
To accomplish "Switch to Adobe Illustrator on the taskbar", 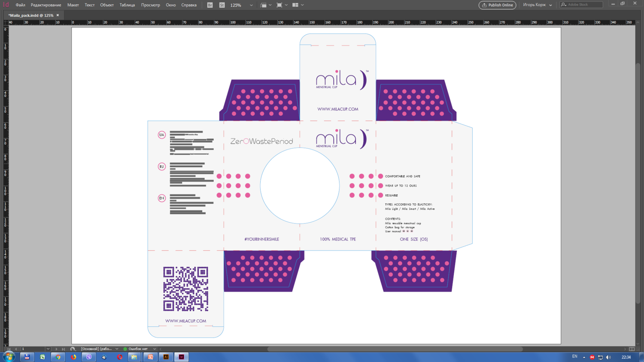I will pos(166,357).
